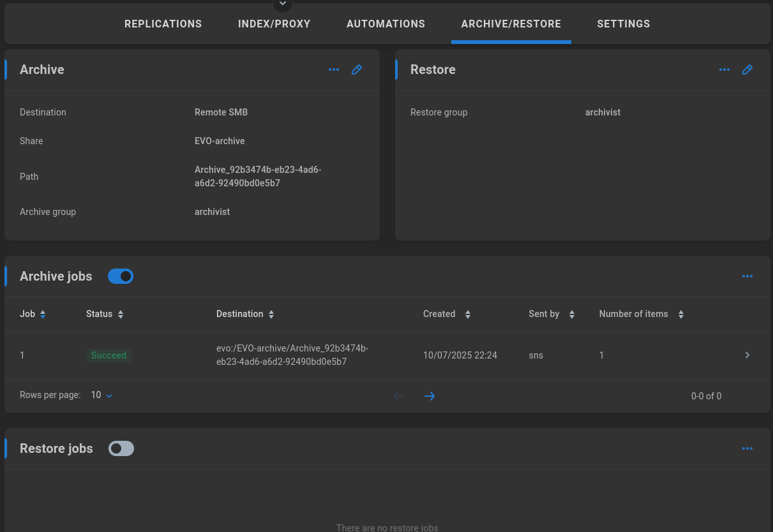
Task: Click the Succeed status badge
Action: tap(109, 355)
